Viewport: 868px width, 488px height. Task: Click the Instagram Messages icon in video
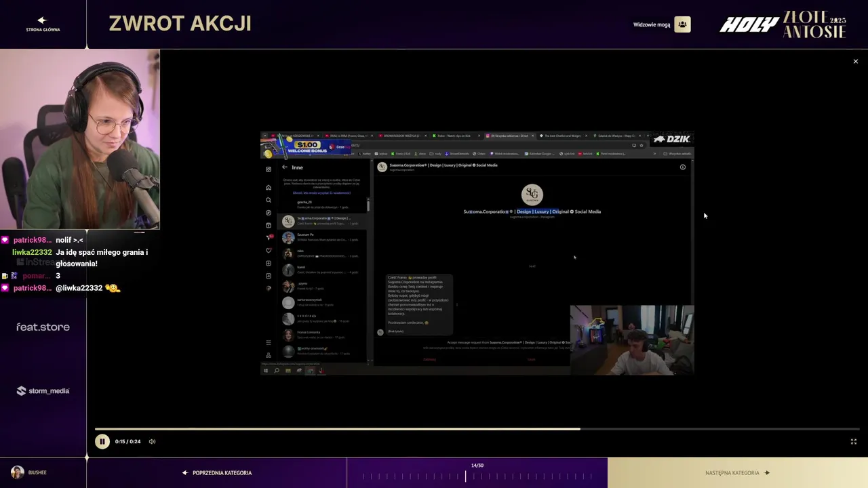[x=269, y=238]
